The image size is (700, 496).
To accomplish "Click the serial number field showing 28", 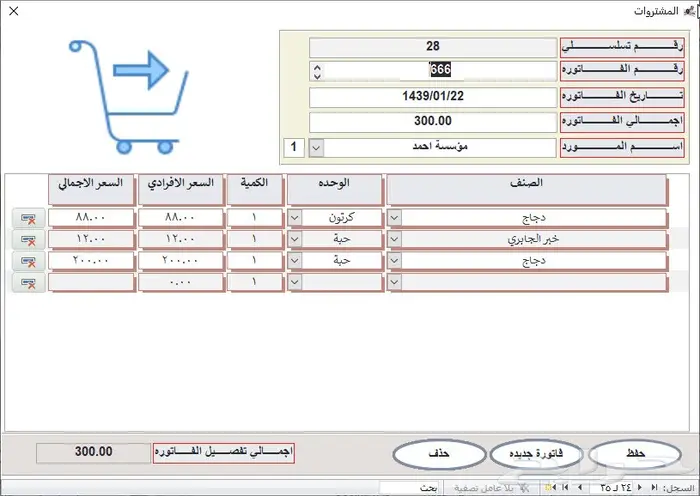I will pyautogui.click(x=433, y=46).
